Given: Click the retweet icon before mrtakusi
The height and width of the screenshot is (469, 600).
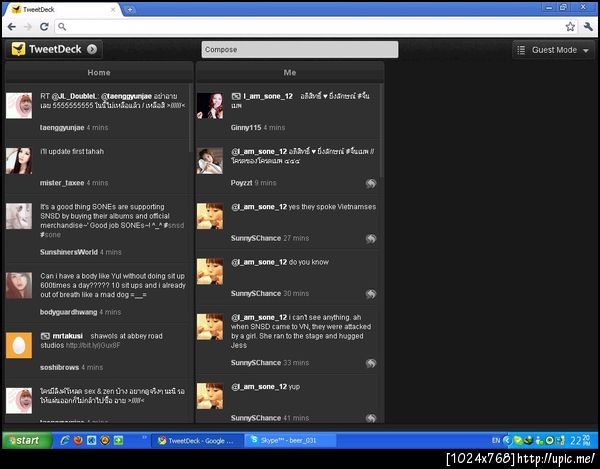Looking at the screenshot, I should coord(45,336).
